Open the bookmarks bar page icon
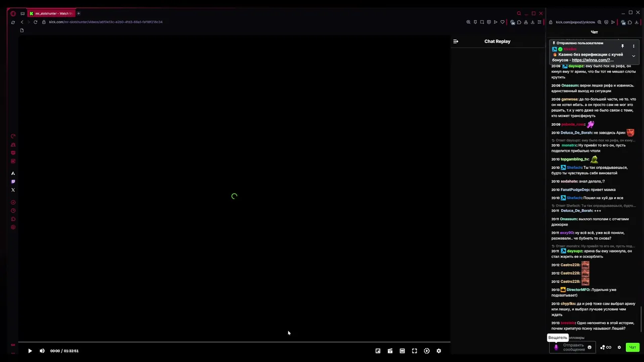This screenshot has width=644, height=362. pos(22,31)
